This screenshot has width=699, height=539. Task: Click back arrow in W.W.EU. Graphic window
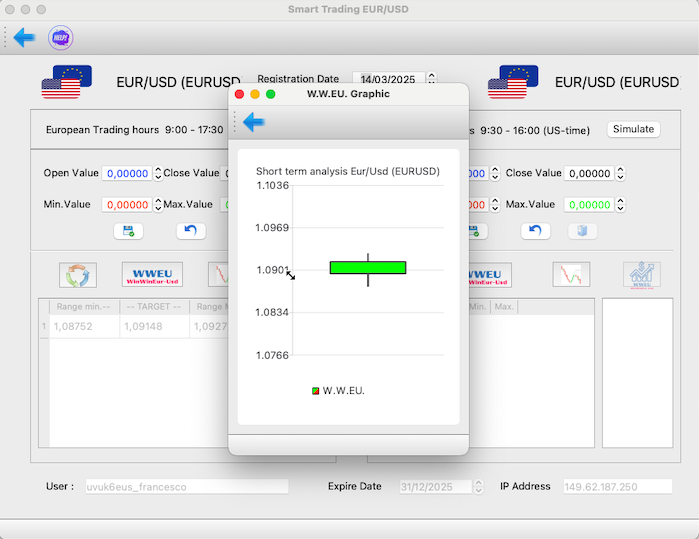(x=254, y=122)
